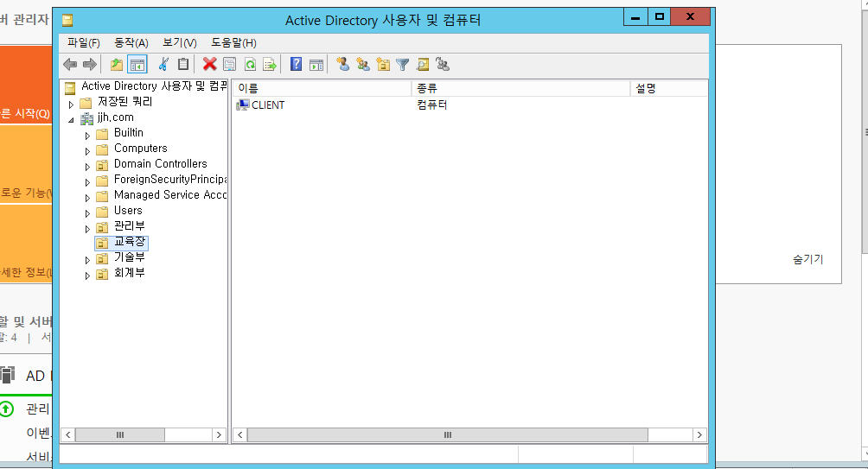868x469 pixels.
Task: Create a new group with the two-person icon
Action: click(362, 65)
